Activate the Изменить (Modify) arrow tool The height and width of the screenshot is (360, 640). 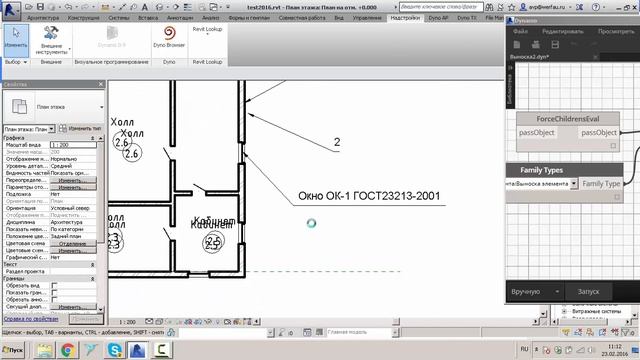coord(16,40)
